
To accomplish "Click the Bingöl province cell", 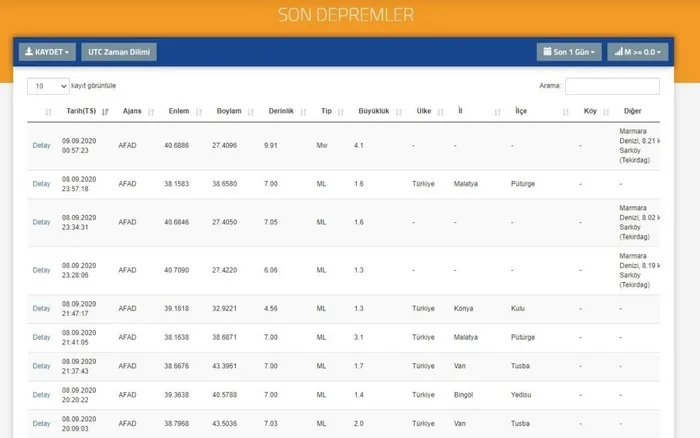I will coord(463,395).
